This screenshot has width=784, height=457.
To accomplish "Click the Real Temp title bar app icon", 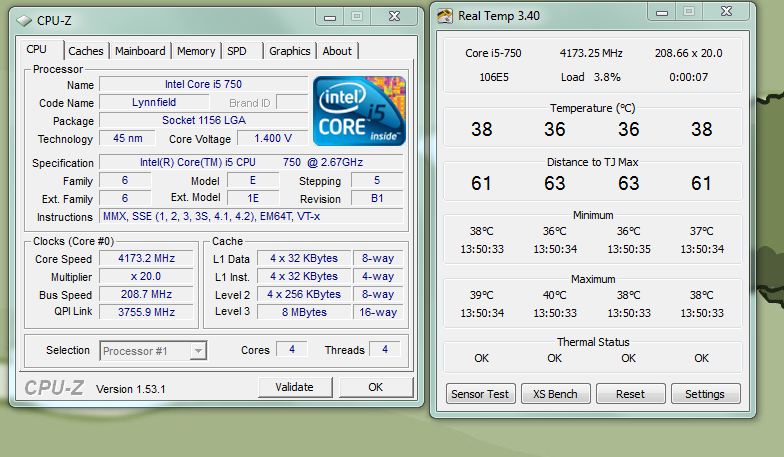I will [x=444, y=16].
